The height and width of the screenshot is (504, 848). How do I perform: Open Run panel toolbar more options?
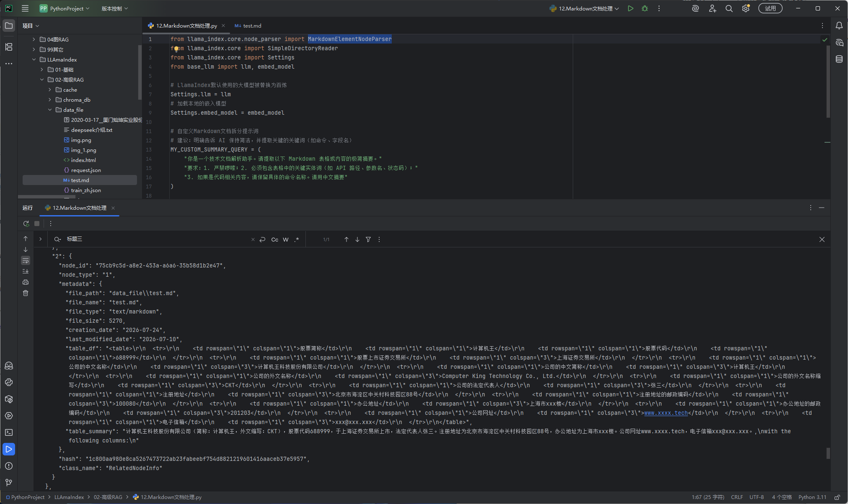[x=51, y=224]
